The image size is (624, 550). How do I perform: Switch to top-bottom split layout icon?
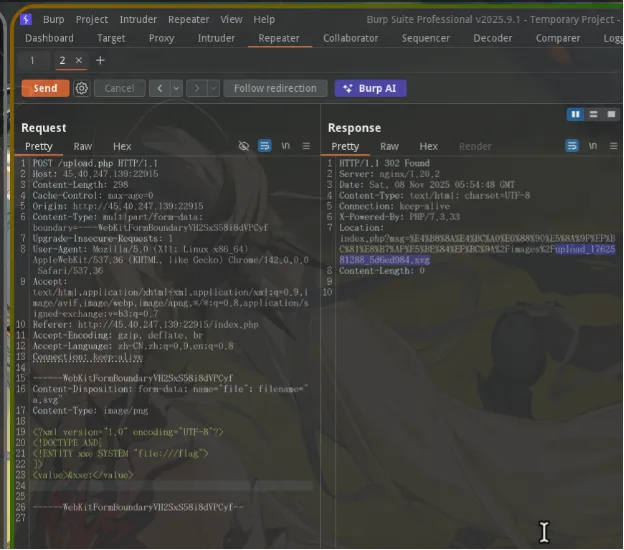pos(593,115)
